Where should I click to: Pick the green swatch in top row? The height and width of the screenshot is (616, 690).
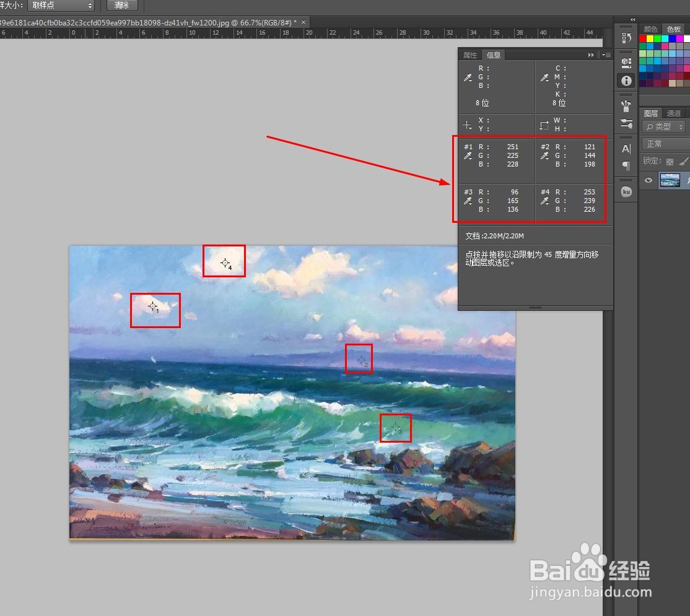(657, 38)
